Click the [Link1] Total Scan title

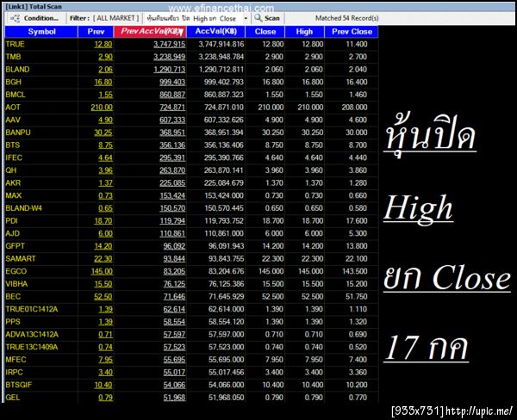coord(34,7)
